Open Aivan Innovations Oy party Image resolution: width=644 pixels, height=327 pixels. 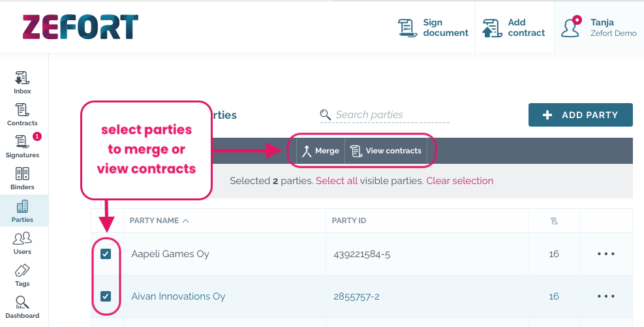pos(178,296)
